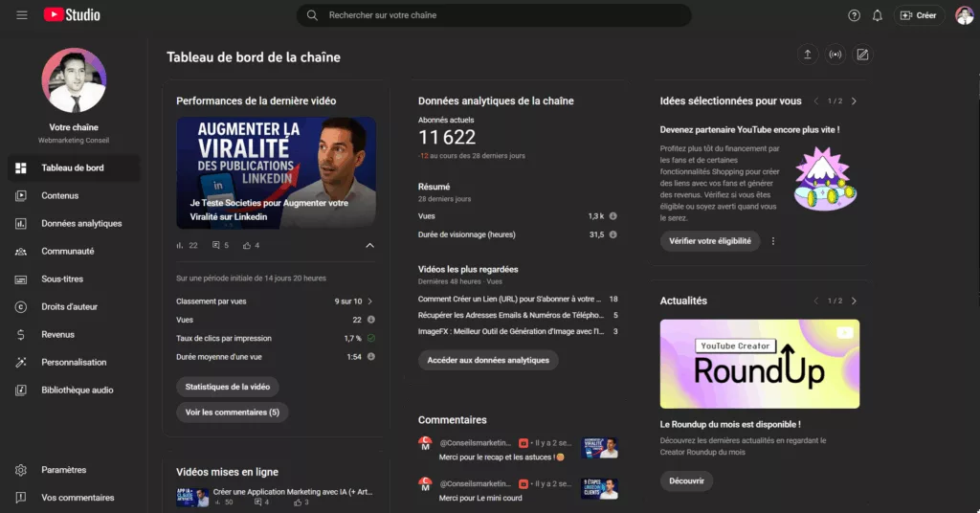The width and height of the screenshot is (980, 513).
Task: Click Voir les commentaires (5) button
Action: tap(232, 413)
